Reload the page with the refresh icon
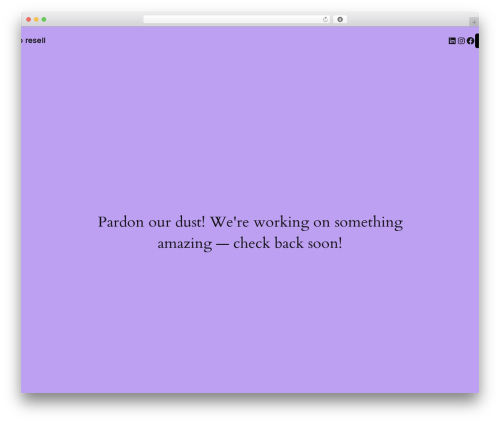The width and height of the screenshot is (500, 423). coord(325,19)
